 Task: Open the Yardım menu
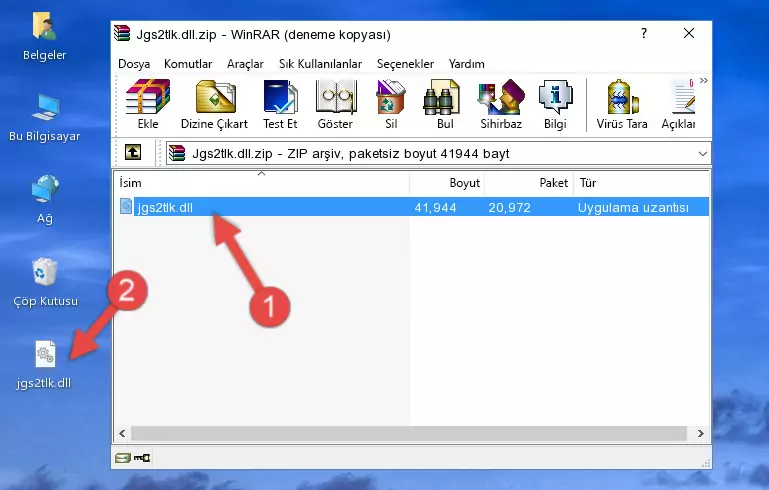pyautogui.click(x=466, y=64)
